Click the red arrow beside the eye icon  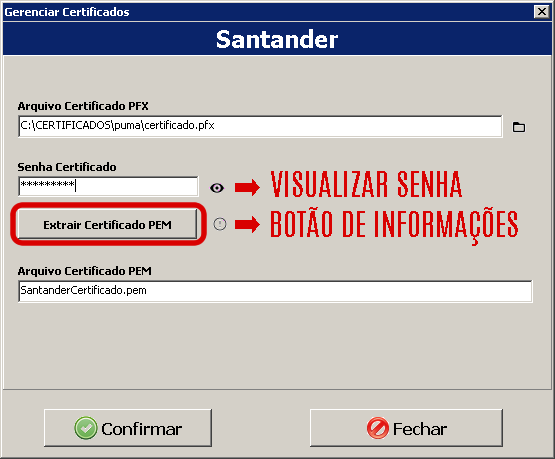click(x=247, y=187)
